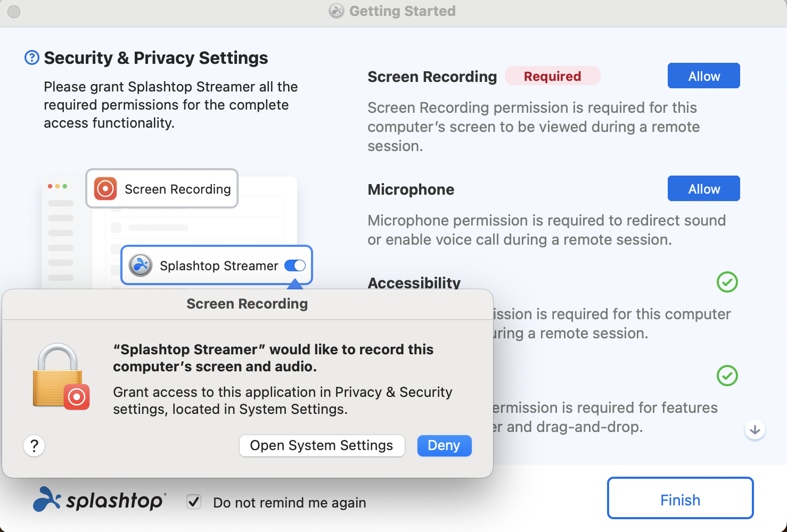The width and height of the screenshot is (787, 532).
Task: Click the Splashtop Streamer app icon in illustration
Action: tap(141, 265)
